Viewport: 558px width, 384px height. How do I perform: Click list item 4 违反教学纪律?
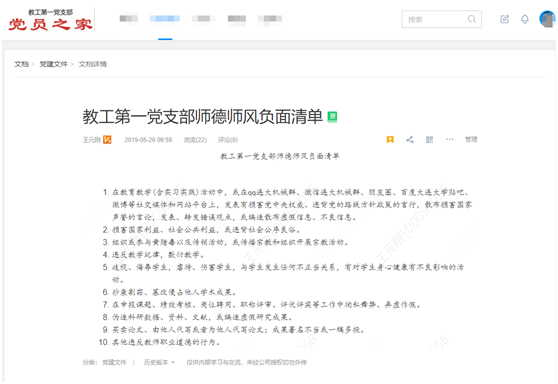click(x=154, y=255)
